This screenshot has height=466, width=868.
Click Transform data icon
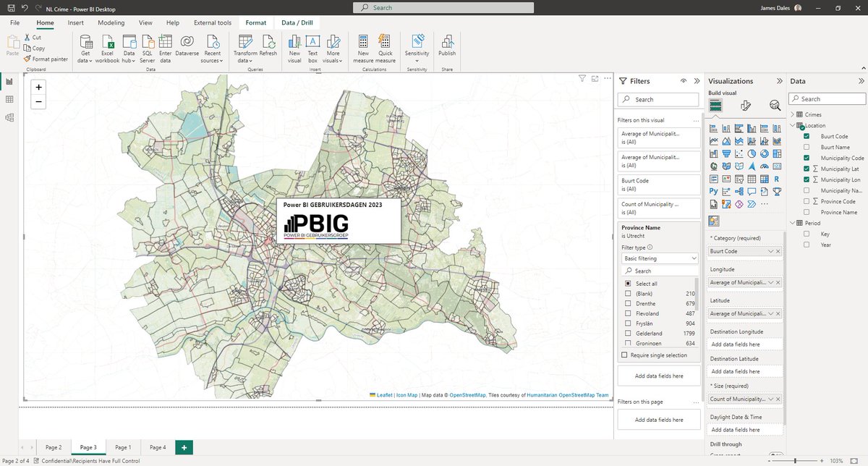245,41
